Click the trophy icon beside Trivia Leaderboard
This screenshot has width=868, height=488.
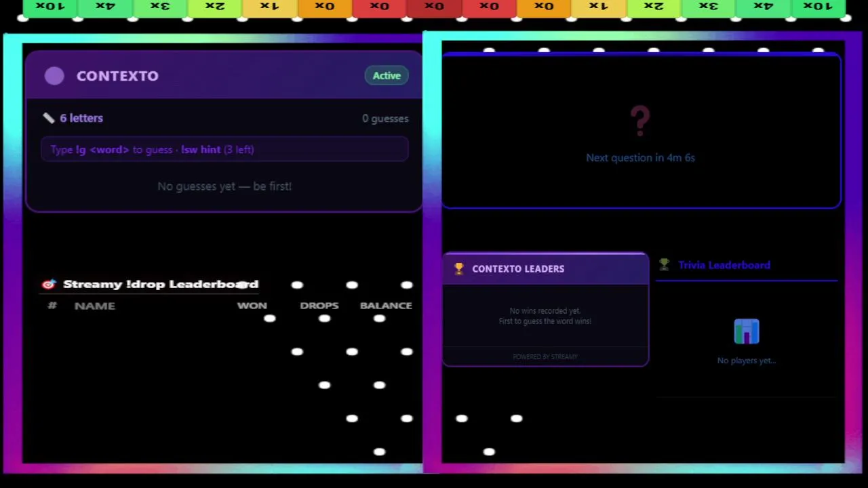pyautogui.click(x=664, y=265)
